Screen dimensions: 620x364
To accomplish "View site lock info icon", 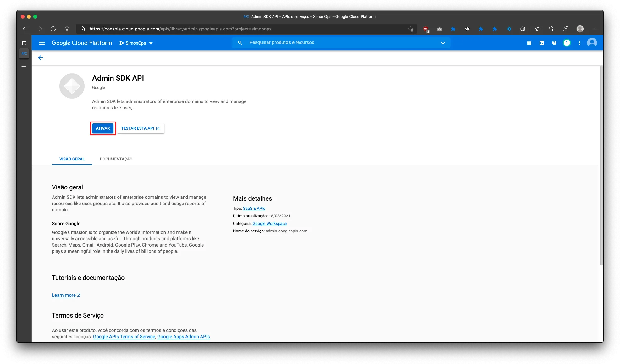I will 83,29.
